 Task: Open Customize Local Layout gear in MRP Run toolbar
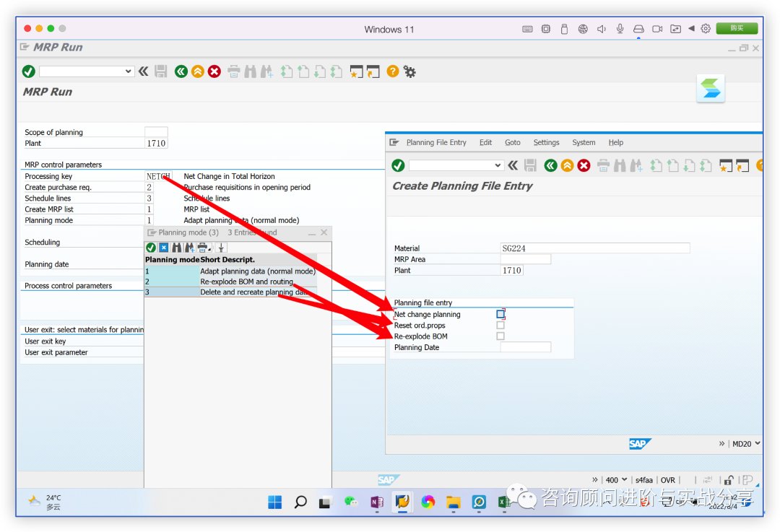pyautogui.click(x=409, y=71)
